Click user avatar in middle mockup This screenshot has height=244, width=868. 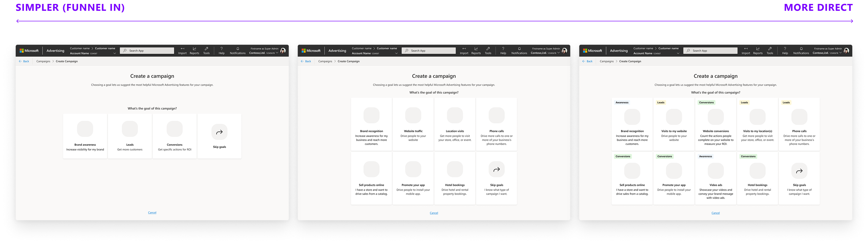(564, 51)
